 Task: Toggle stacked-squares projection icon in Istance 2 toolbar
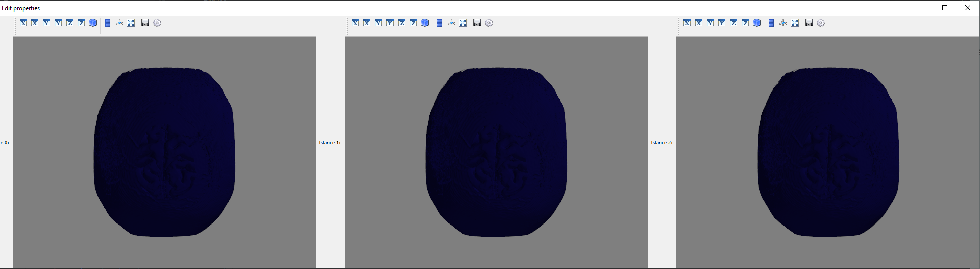pyautogui.click(x=771, y=23)
